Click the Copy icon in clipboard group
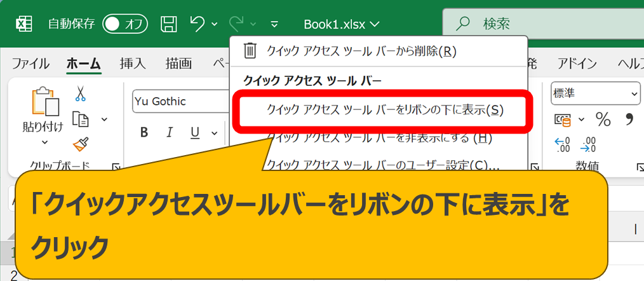The height and width of the screenshot is (281, 644). pyautogui.click(x=80, y=119)
